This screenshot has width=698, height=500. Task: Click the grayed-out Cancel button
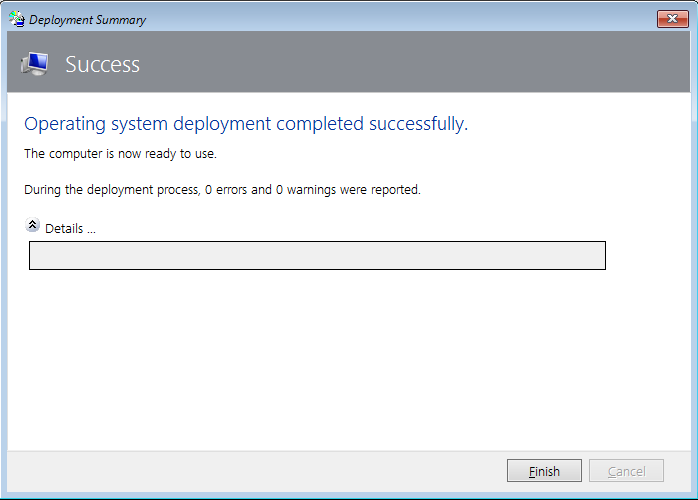pos(626,471)
